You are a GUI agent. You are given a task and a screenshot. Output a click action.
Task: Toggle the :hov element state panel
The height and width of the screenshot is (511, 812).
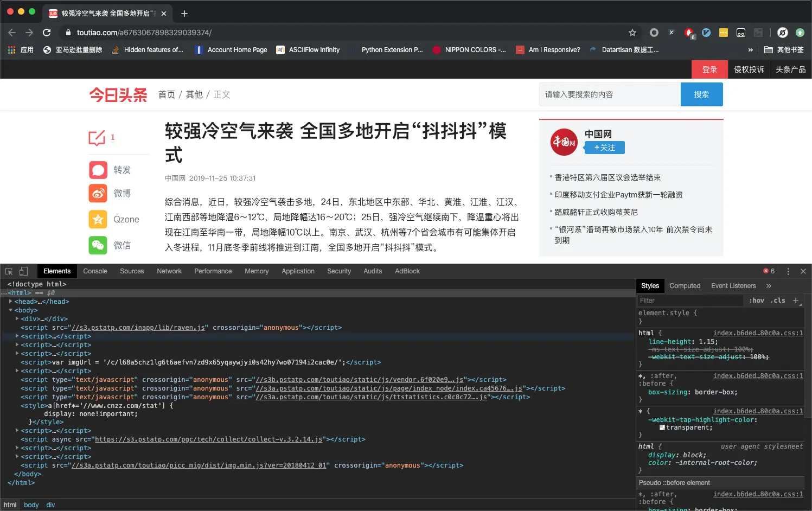click(x=757, y=301)
